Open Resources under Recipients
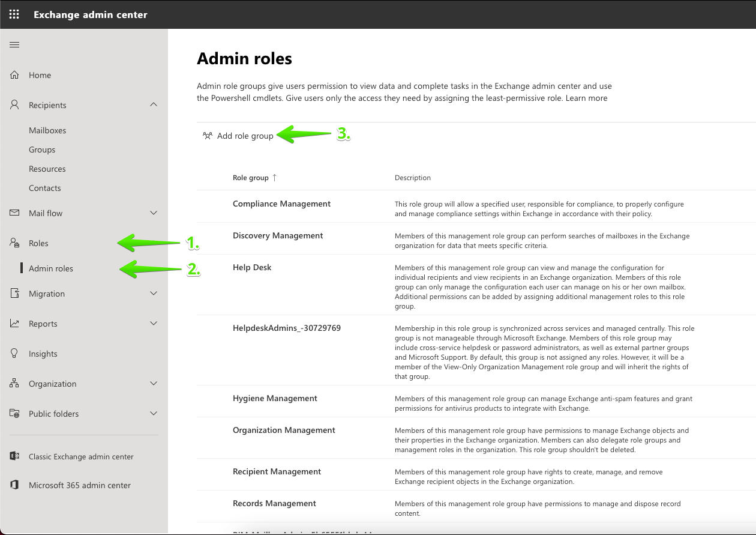The image size is (756, 535). coord(47,169)
